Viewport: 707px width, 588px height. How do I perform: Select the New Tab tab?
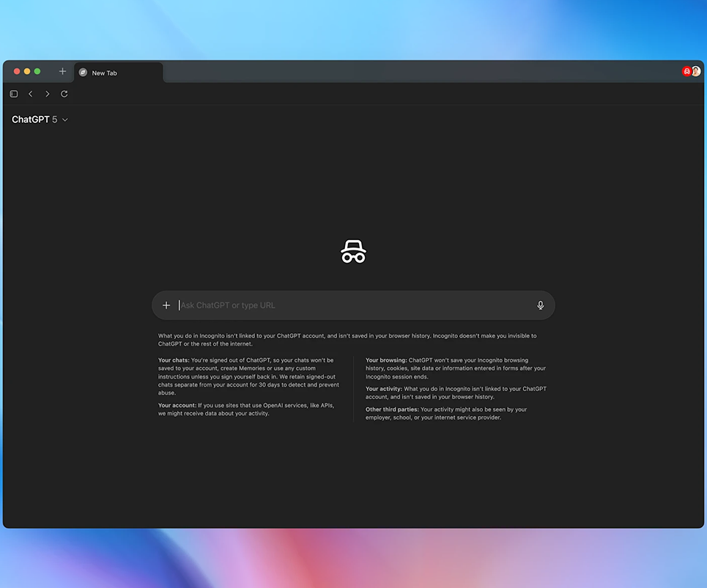(x=117, y=72)
